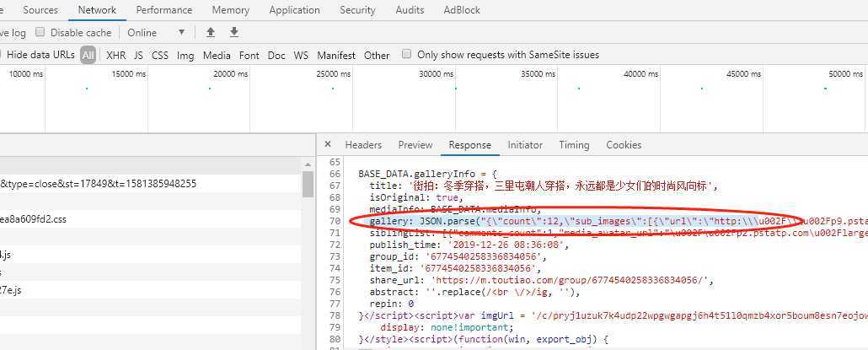Click the repin: 0 line
Viewport: 868px width, 350px height.
coord(392,304)
